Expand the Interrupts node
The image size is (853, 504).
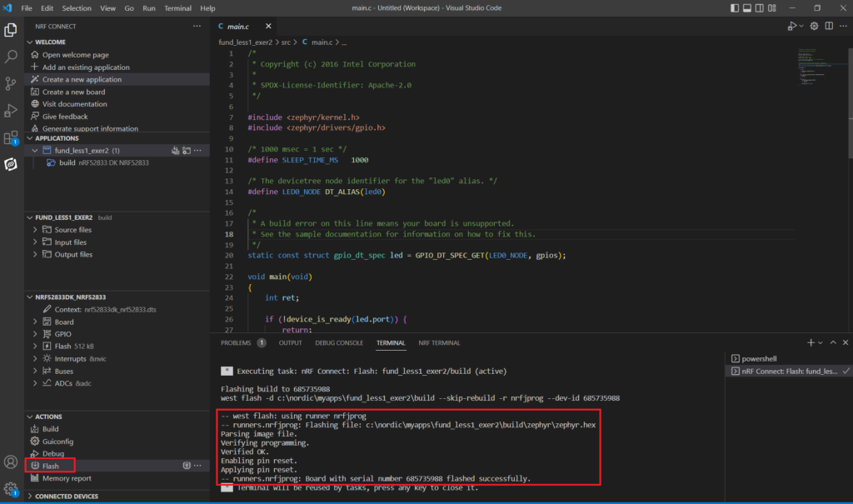tap(35, 359)
